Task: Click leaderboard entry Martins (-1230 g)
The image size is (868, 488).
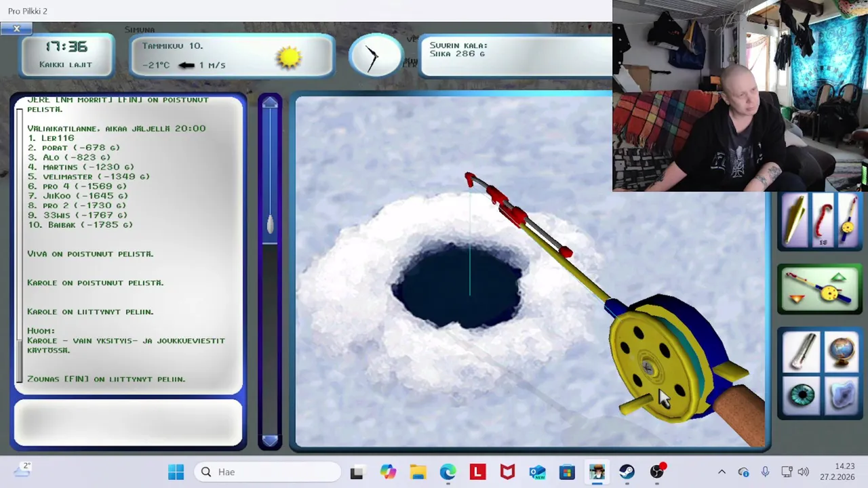Action: click(81, 167)
